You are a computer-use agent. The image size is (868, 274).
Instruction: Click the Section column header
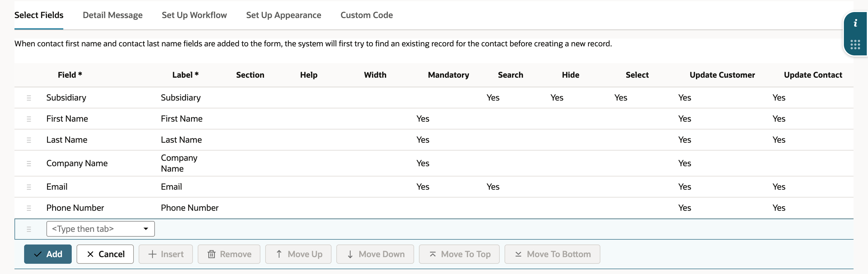click(250, 75)
